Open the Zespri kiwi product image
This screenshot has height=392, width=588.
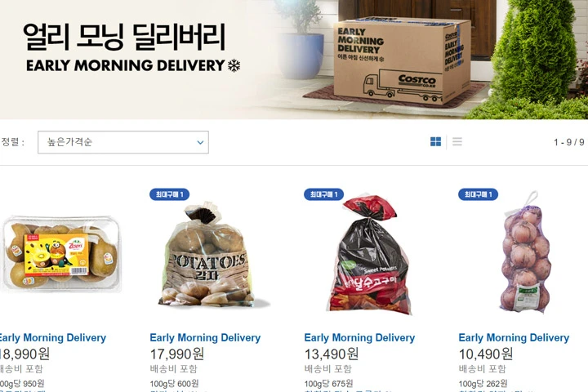(61, 254)
